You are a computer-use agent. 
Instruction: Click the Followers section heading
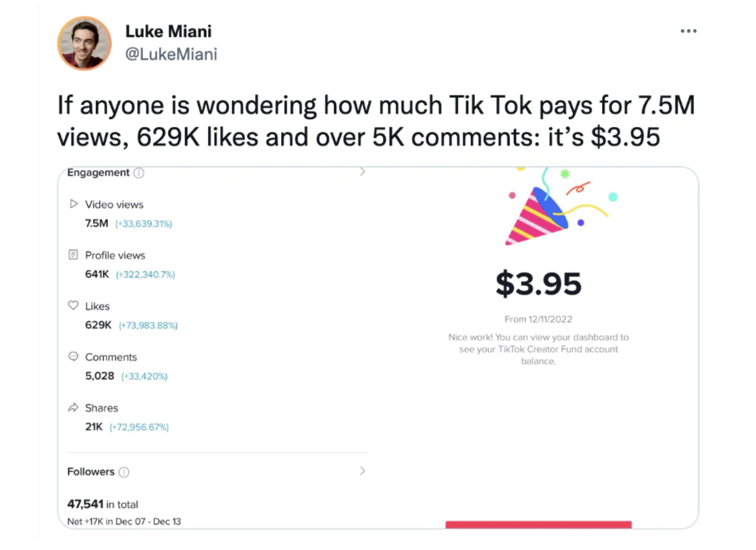(91, 471)
